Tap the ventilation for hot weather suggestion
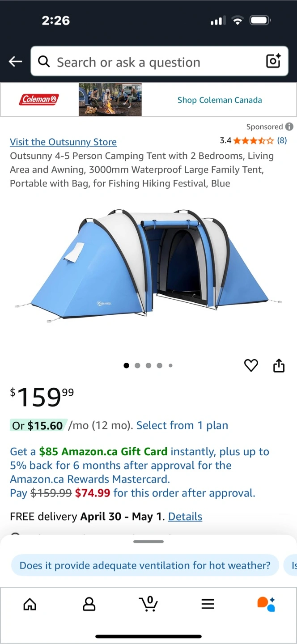 tap(145, 565)
